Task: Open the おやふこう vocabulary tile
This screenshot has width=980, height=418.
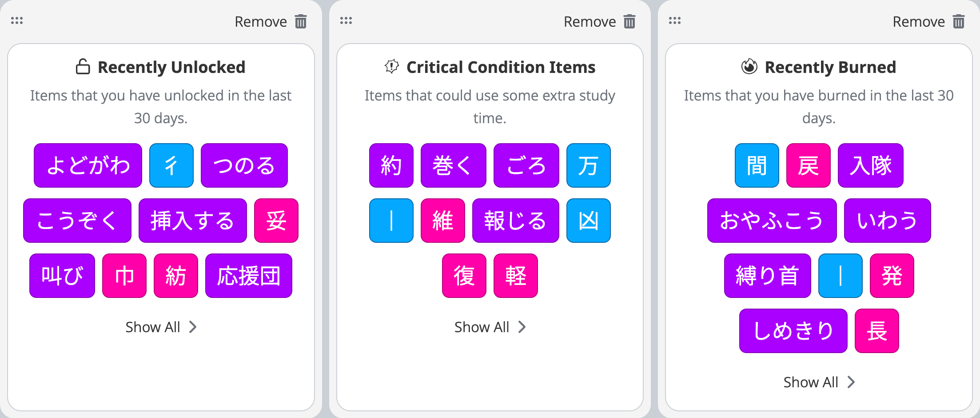Action: click(x=772, y=221)
